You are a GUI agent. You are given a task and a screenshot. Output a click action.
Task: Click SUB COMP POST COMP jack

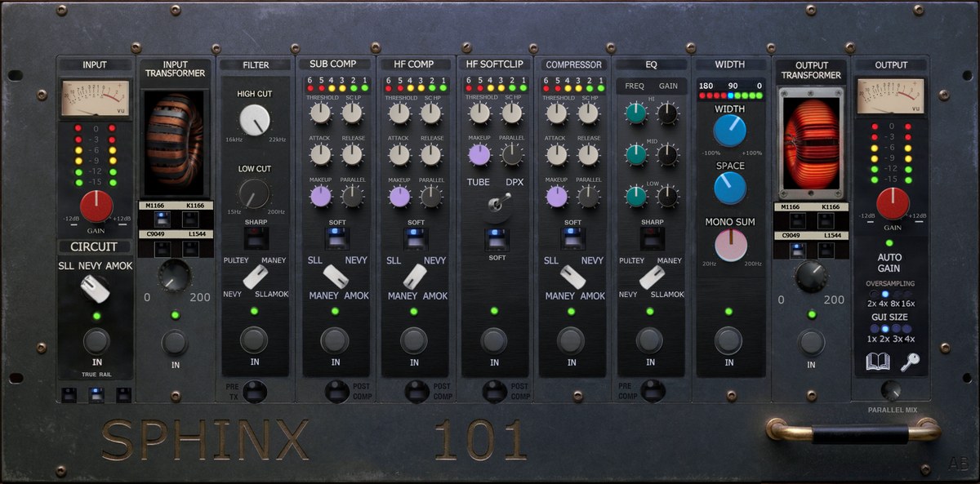click(x=337, y=392)
